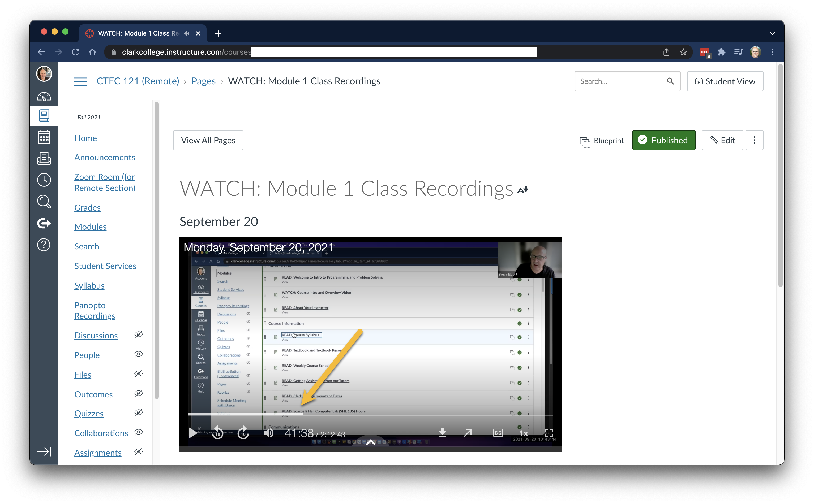Open the Help question mark icon
814x504 pixels.
coord(44,245)
